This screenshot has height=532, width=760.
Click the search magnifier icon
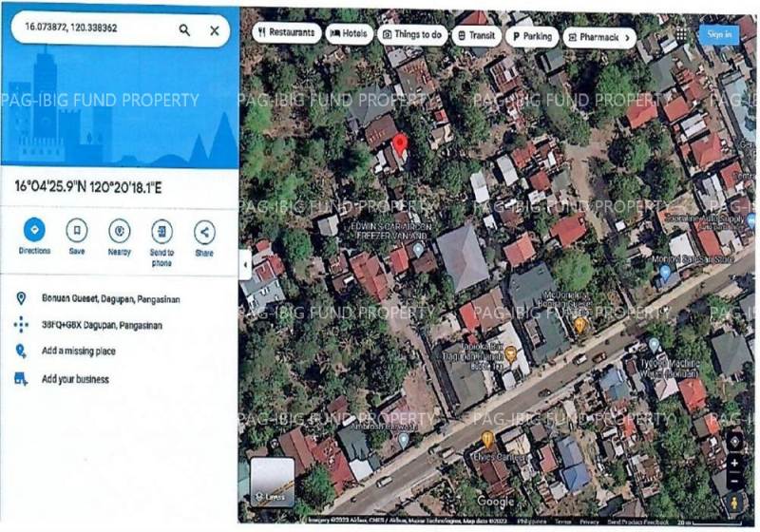coord(184,30)
